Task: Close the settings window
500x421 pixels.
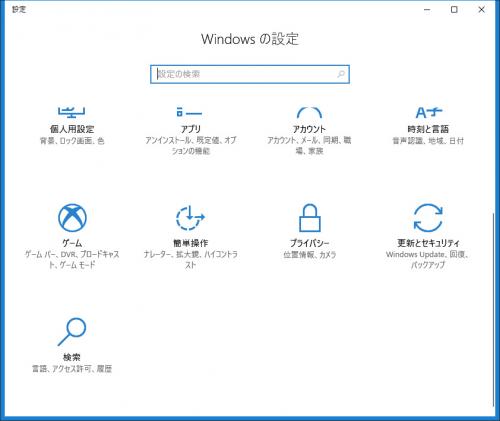Action: pyautogui.click(x=481, y=10)
